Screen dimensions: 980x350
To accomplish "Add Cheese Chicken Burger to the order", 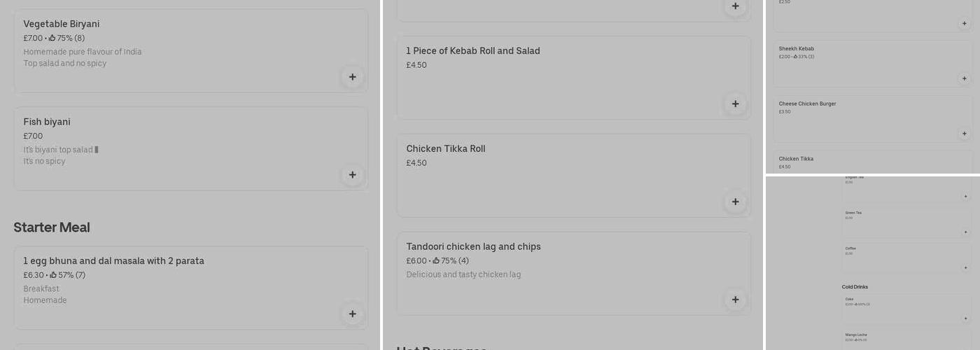I will [x=964, y=134].
